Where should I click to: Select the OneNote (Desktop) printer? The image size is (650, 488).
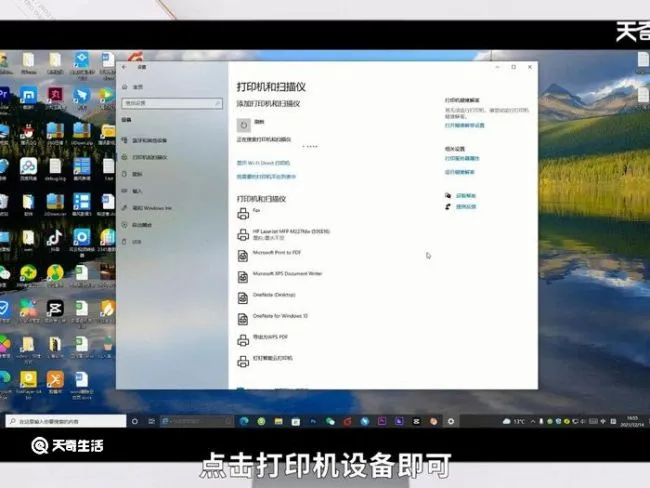click(x=266, y=298)
